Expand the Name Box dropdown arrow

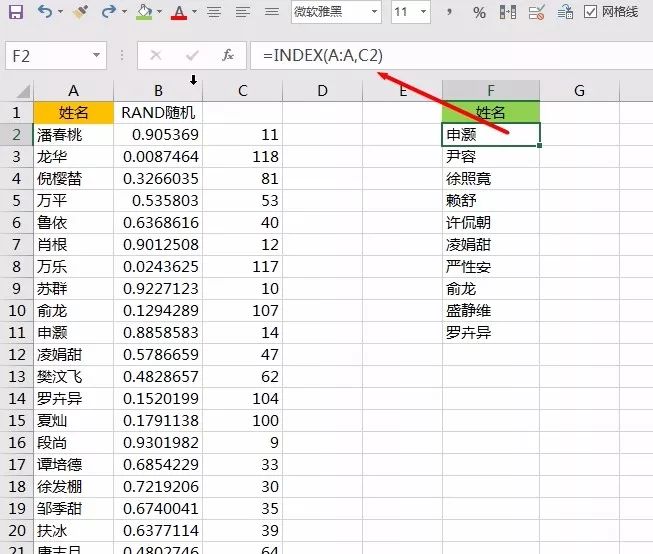point(97,55)
